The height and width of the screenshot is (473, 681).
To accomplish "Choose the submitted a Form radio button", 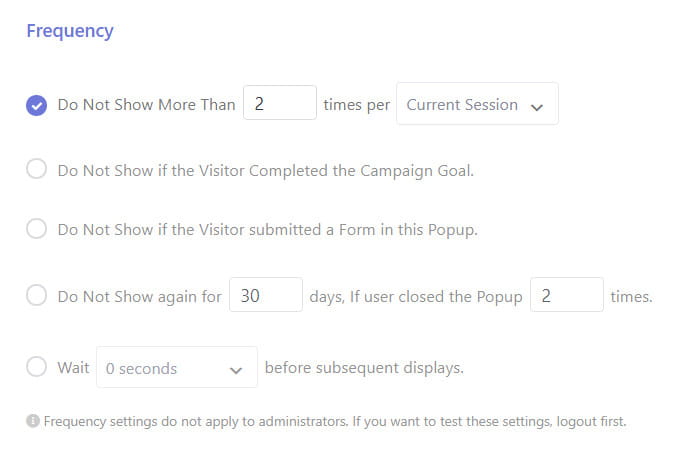I will point(36,229).
